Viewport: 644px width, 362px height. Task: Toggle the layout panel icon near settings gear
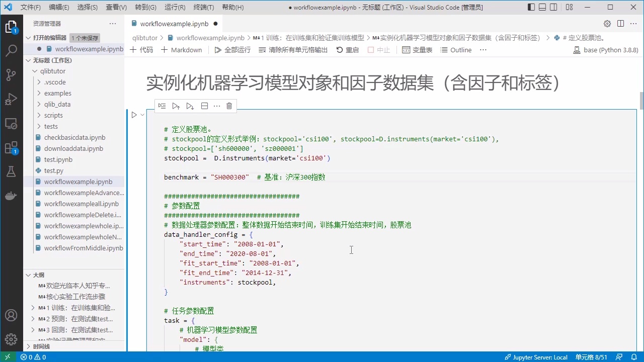621,24
